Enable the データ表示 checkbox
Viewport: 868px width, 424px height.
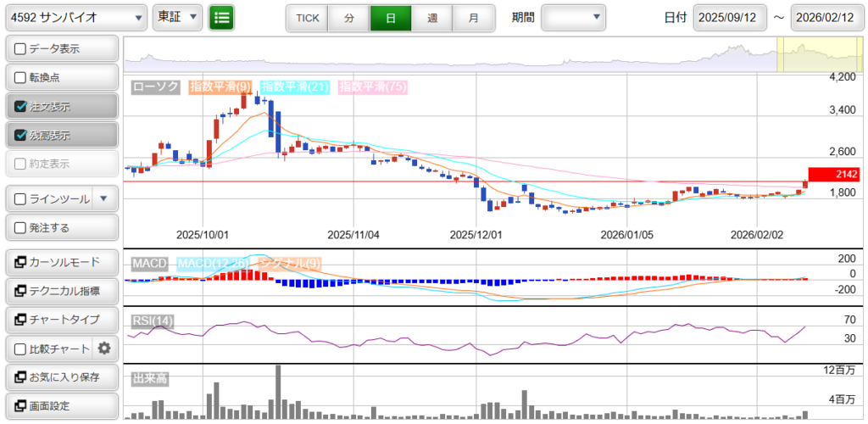tap(21, 49)
